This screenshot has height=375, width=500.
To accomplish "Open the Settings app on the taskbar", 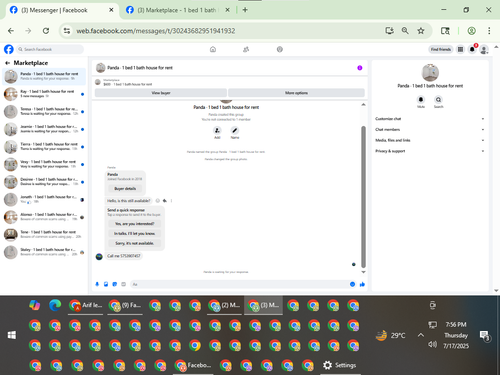I will (x=340, y=365).
